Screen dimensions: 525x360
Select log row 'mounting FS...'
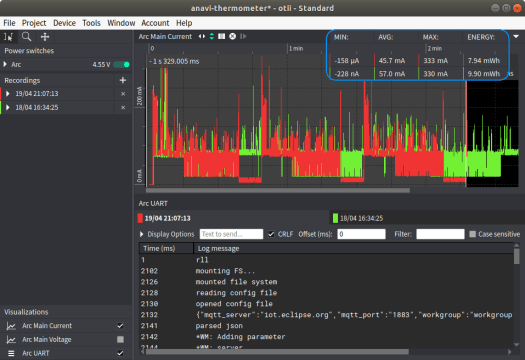(x=326, y=271)
